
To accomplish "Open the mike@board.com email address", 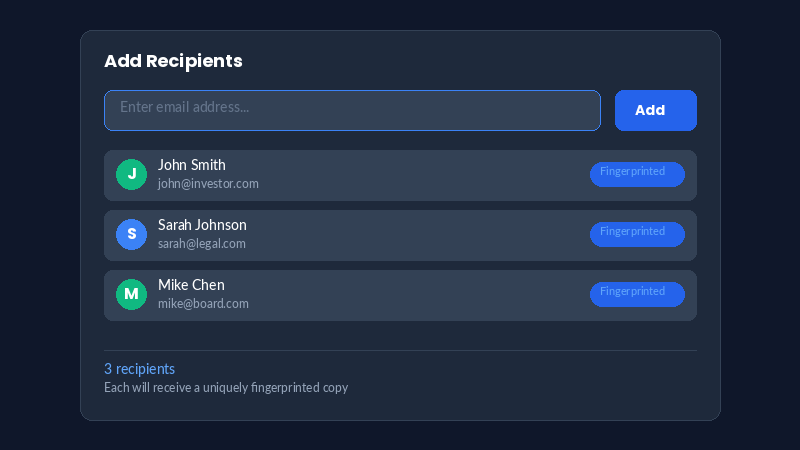I will pyautogui.click(x=203, y=304).
